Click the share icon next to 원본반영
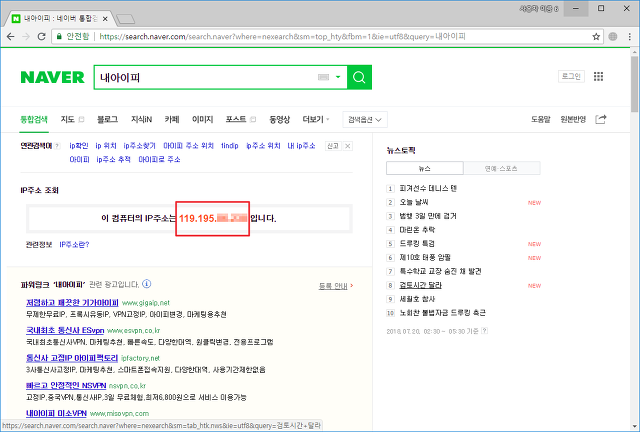Viewport: 640px width, 432px height. tap(600, 119)
